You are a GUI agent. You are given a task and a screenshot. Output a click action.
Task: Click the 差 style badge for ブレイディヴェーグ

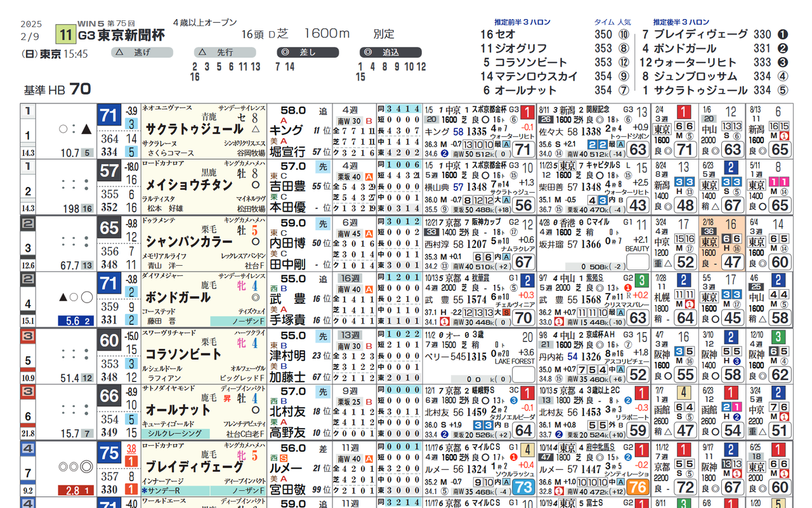[x=323, y=448]
